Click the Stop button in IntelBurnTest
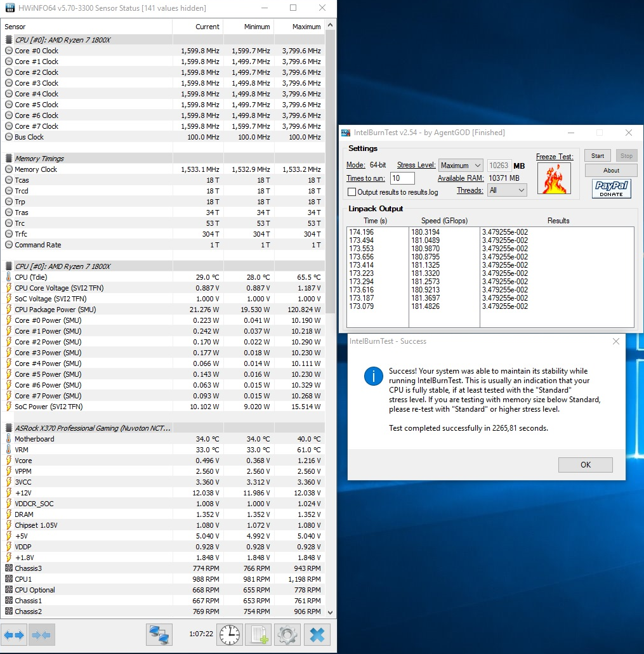This screenshot has width=644, height=654. click(x=626, y=156)
